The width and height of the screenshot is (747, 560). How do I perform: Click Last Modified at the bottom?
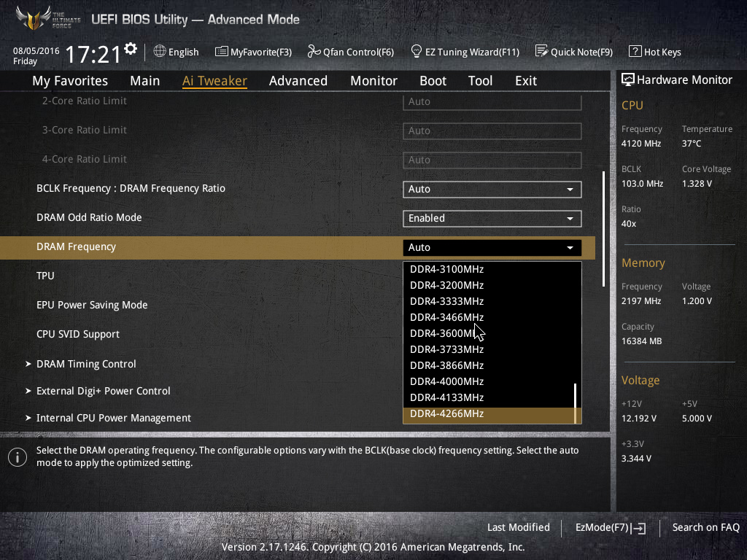pyautogui.click(x=519, y=527)
